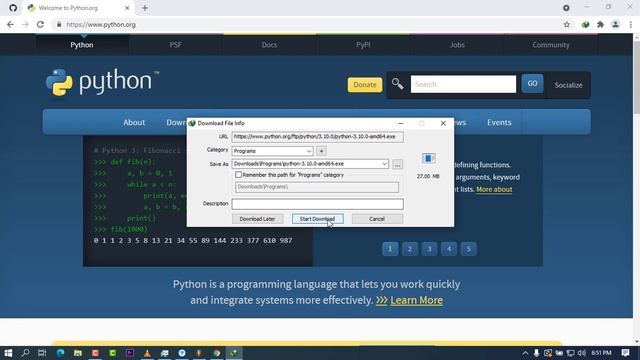
Task: Click the media control icon in Chrome title bar
Action: pyautogui.click(x=566, y=8)
